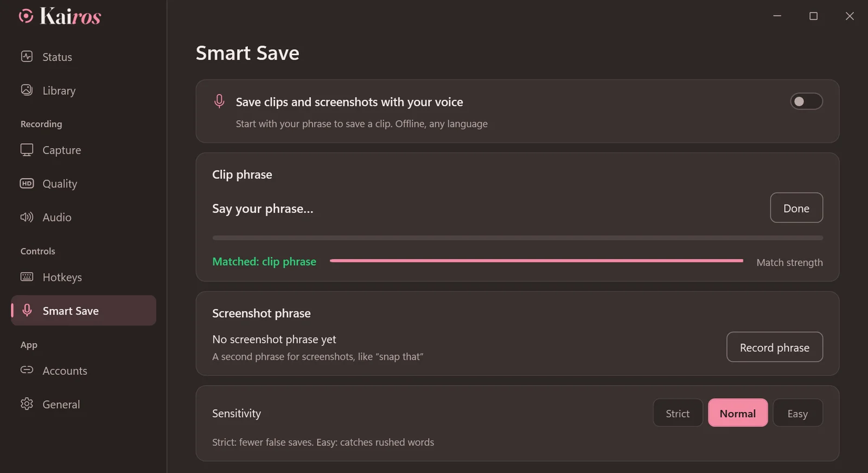Click Done to finish clip phrase

click(796, 208)
